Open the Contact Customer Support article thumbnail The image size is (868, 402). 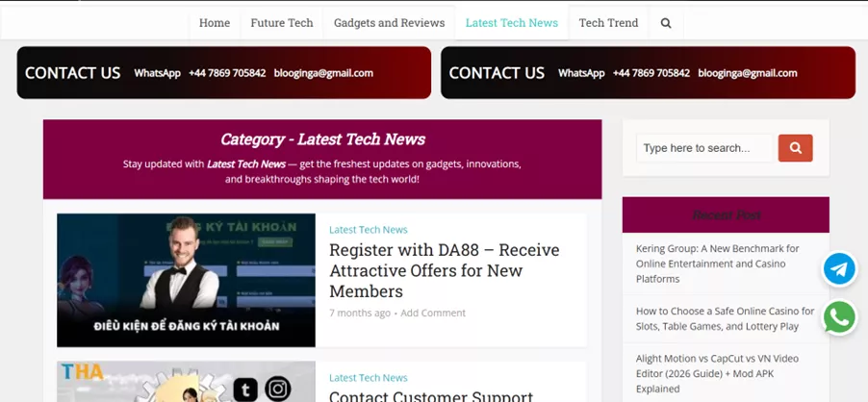(186, 382)
